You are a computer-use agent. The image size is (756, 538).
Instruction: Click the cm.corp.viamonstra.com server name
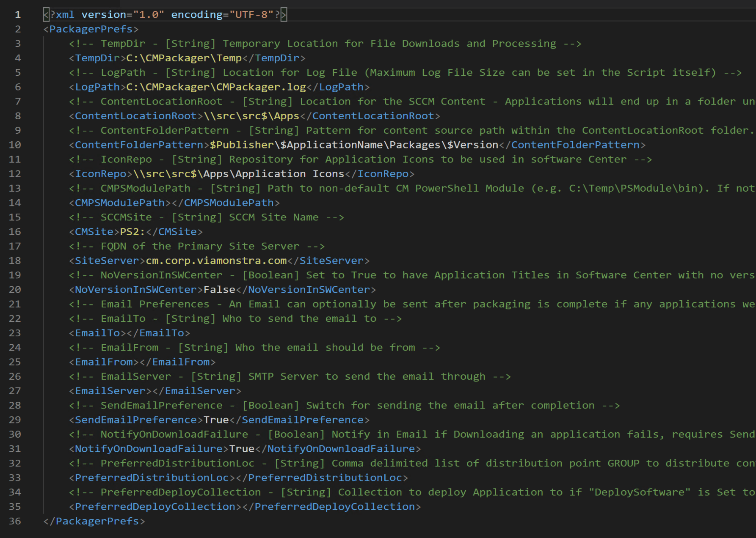click(x=216, y=261)
